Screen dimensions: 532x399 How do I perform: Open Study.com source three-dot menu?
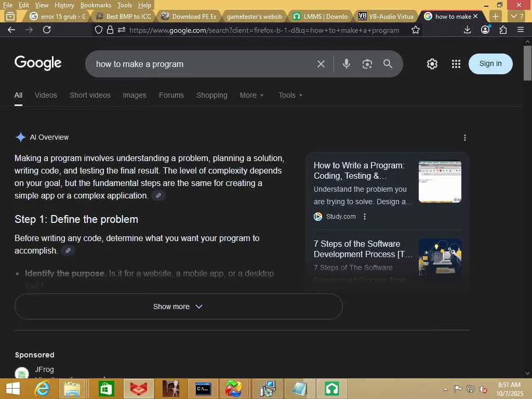[365, 217]
